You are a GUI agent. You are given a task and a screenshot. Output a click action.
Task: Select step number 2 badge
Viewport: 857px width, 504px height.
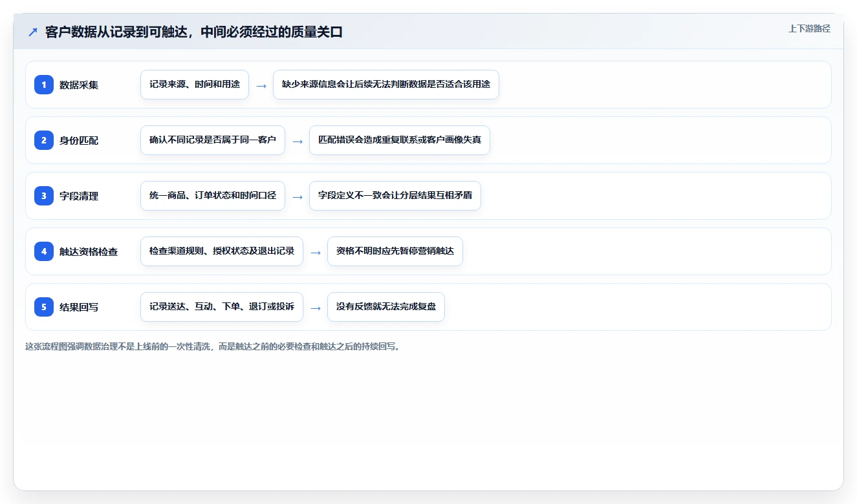pyautogui.click(x=44, y=140)
